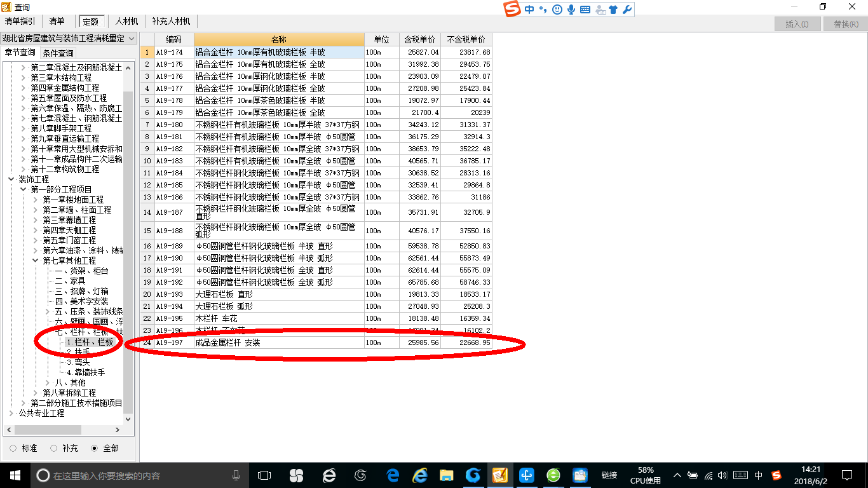Image resolution: width=868 pixels, height=488 pixels.
Task: Select row A19-174 铝合金栏杆 半玻
Action: point(316,52)
